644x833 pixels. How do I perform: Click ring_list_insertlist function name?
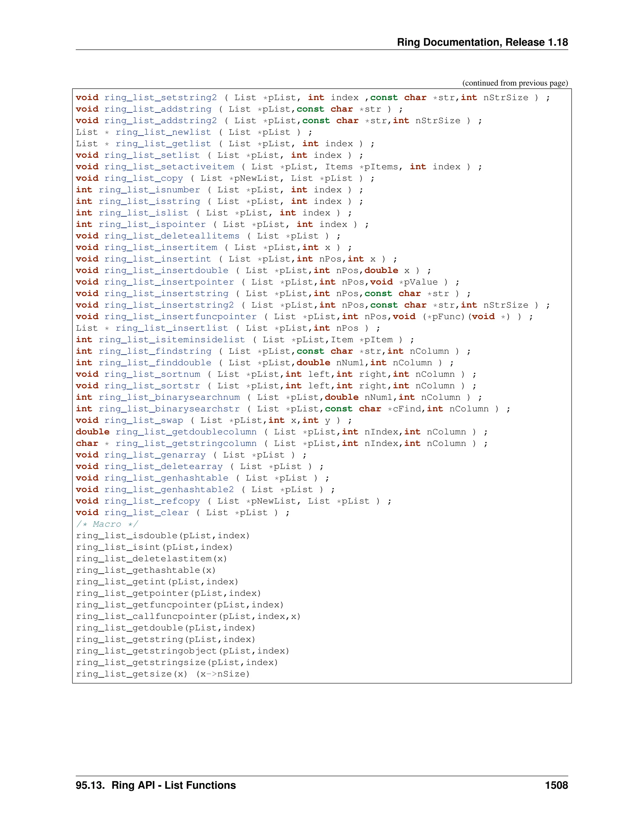coord(172,328)
